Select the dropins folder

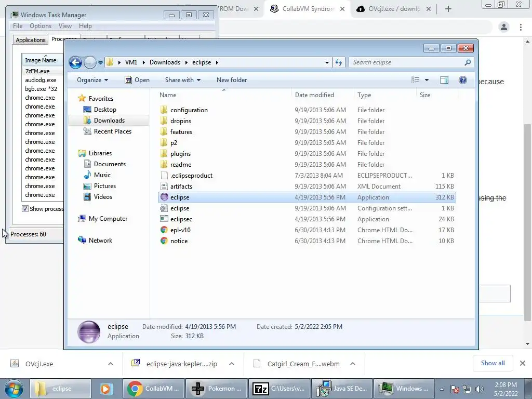coord(180,121)
